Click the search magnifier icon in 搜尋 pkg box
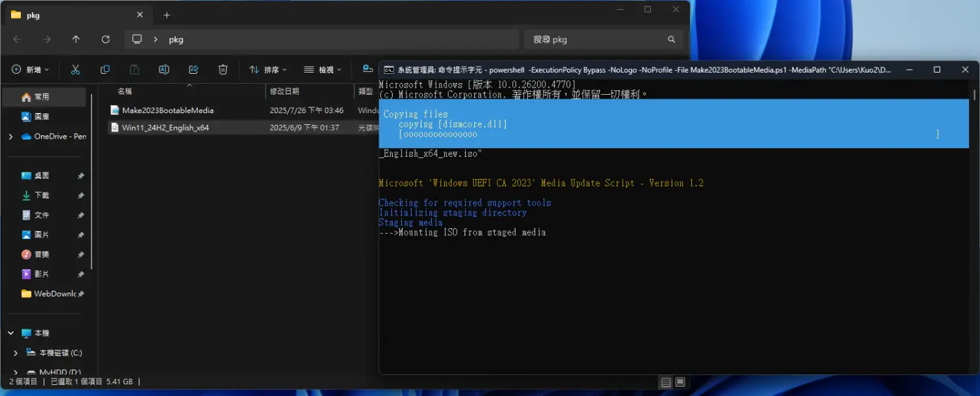The height and width of the screenshot is (396, 980). click(671, 39)
